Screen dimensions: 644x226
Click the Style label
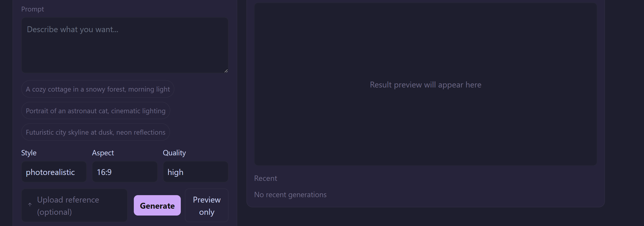coord(29,153)
